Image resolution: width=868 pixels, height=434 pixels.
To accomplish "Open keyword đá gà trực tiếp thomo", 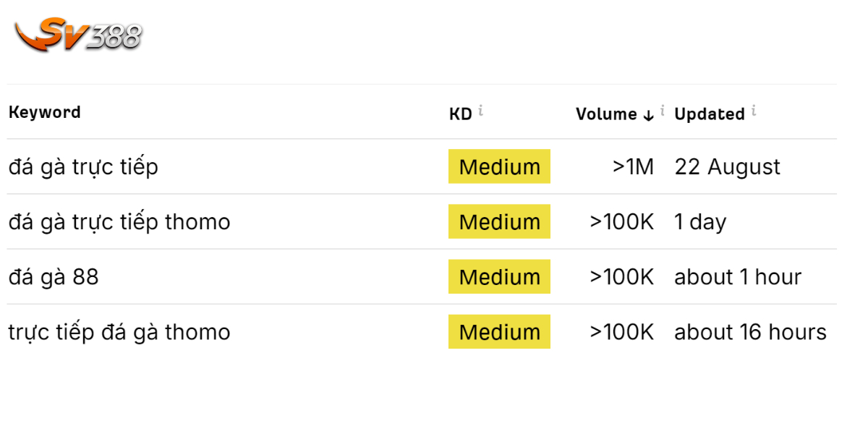I will [x=119, y=222].
